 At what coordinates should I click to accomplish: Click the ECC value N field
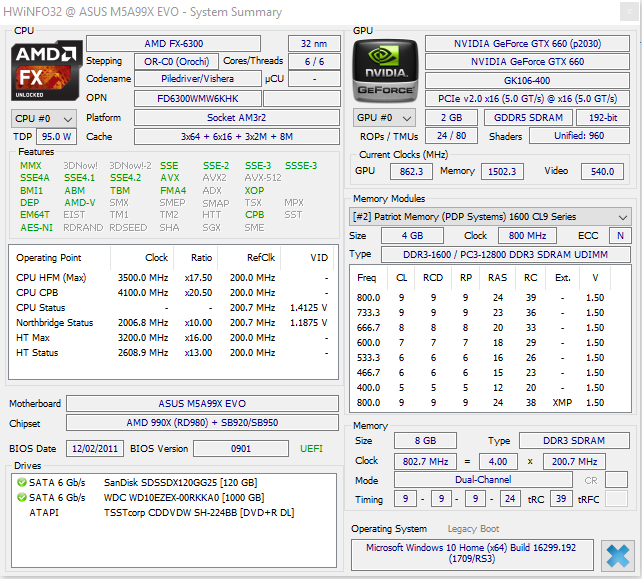pos(620,236)
